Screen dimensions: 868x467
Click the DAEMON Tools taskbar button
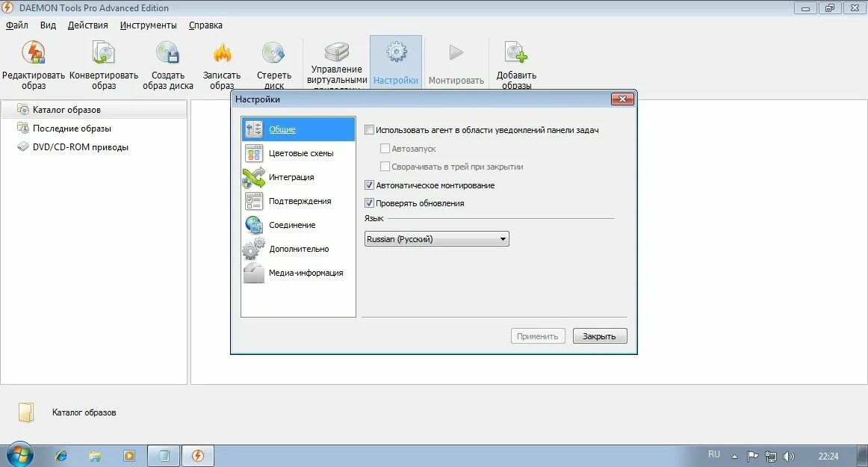coord(198,456)
